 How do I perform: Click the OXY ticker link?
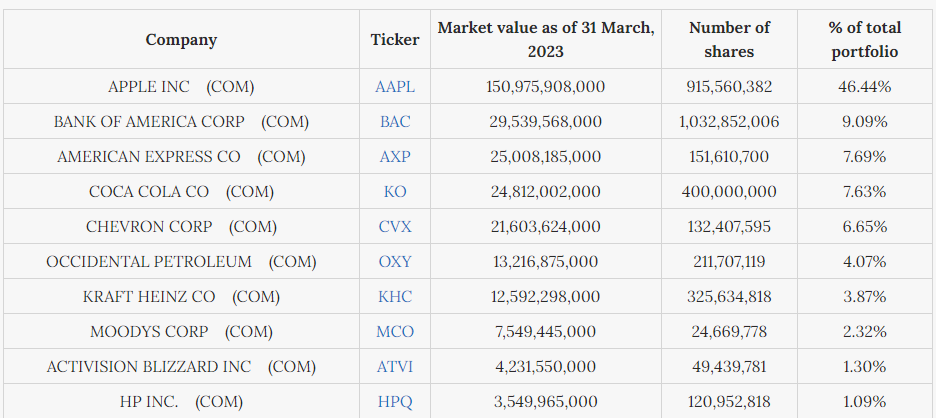[x=395, y=262]
